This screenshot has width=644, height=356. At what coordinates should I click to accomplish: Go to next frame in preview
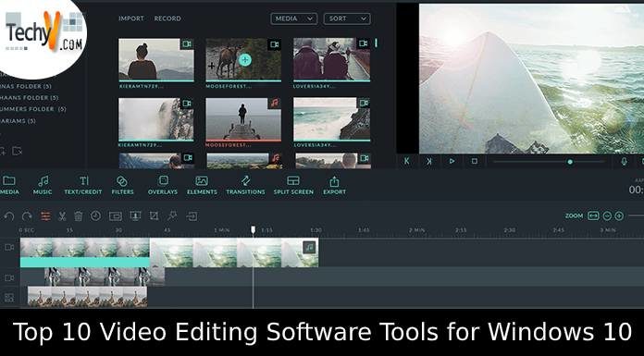coord(428,162)
